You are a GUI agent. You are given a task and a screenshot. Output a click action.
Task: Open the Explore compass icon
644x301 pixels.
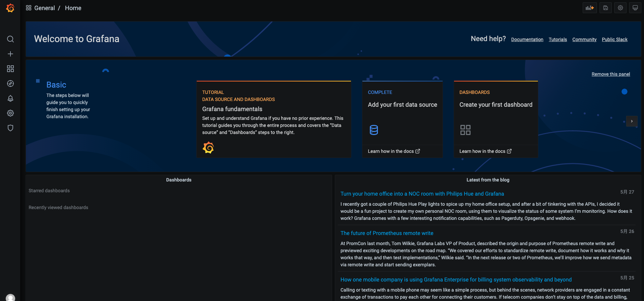(x=10, y=83)
